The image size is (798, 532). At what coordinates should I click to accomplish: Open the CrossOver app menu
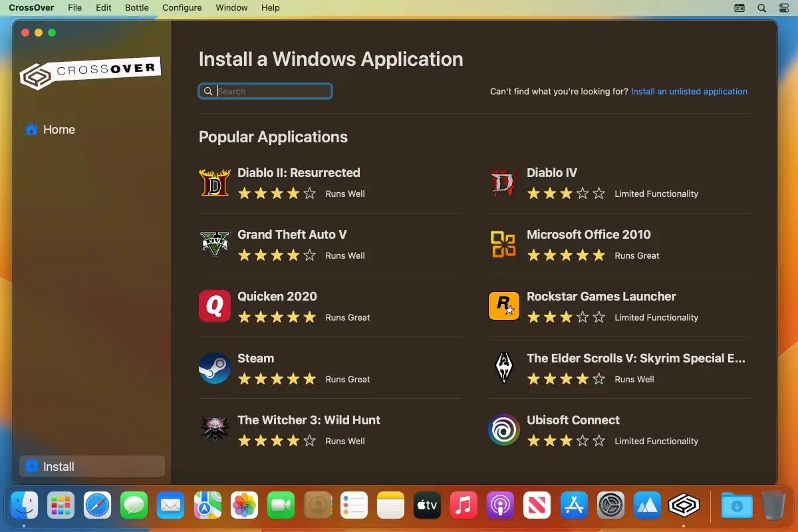pos(32,7)
